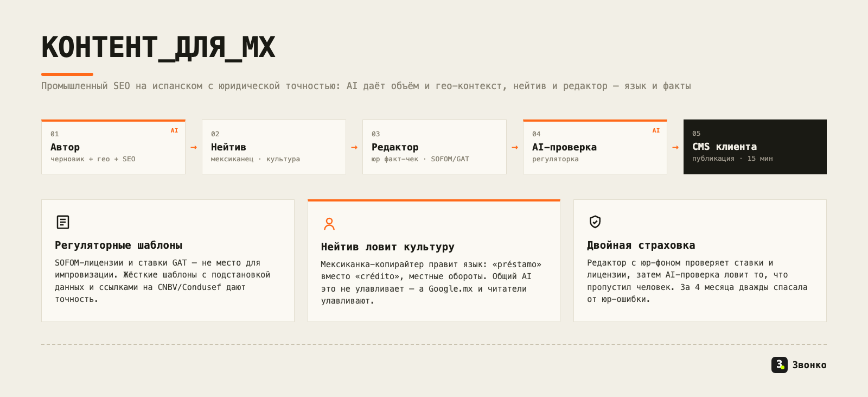This screenshot has width=868, height=397.
Task: Click the paragraph starting Редактор с юр-фоном
Action: pyautogui.click(x=697, y=281)
